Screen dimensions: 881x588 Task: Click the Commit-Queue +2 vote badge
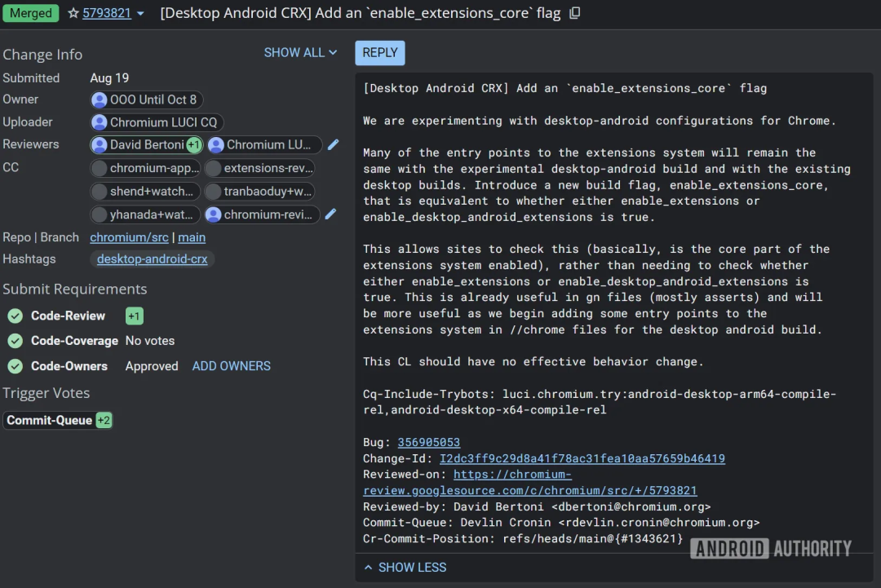(104, 420)
